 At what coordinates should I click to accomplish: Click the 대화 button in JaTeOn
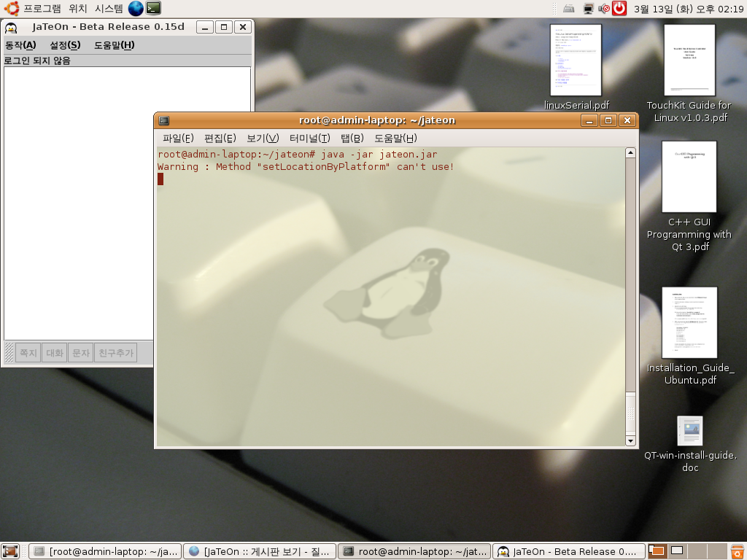(54, 353)
